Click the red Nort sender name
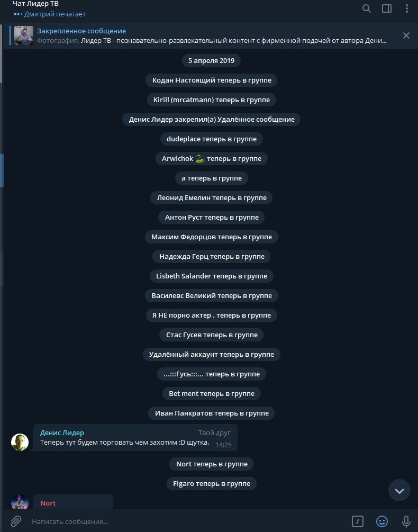418x532 pixels. click(48, 503)
